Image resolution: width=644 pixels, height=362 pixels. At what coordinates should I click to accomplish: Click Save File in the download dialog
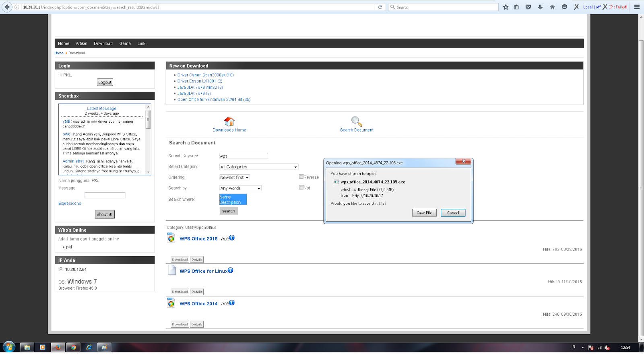[x=424, y=213]
